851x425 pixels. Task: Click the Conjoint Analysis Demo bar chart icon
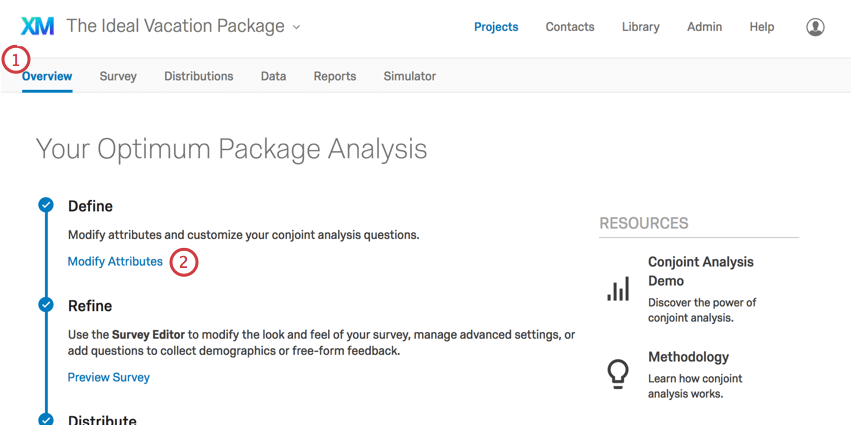(x=619, y=289)
